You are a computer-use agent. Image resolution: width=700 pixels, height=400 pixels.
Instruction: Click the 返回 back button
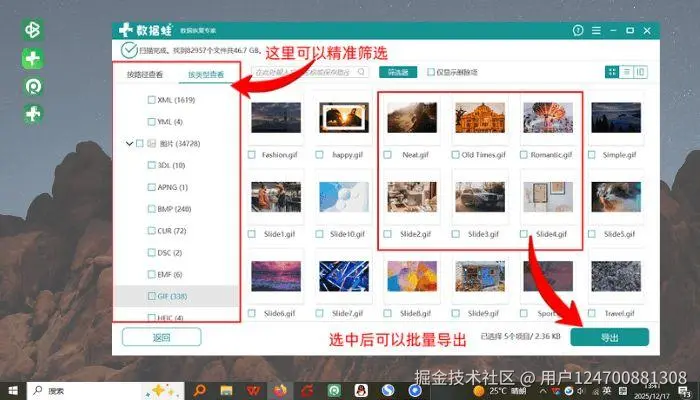(x=162, y=337)
